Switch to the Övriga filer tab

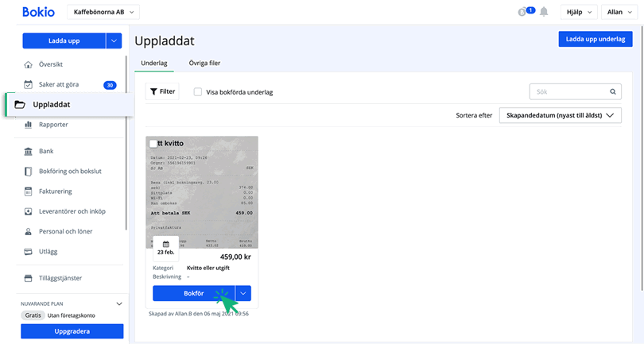[204, 63]
